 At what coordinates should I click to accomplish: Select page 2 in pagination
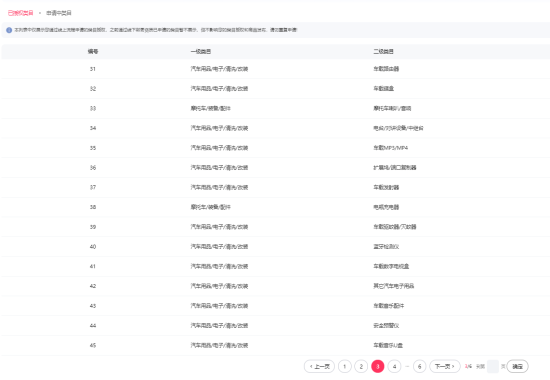tap(361, 366)
